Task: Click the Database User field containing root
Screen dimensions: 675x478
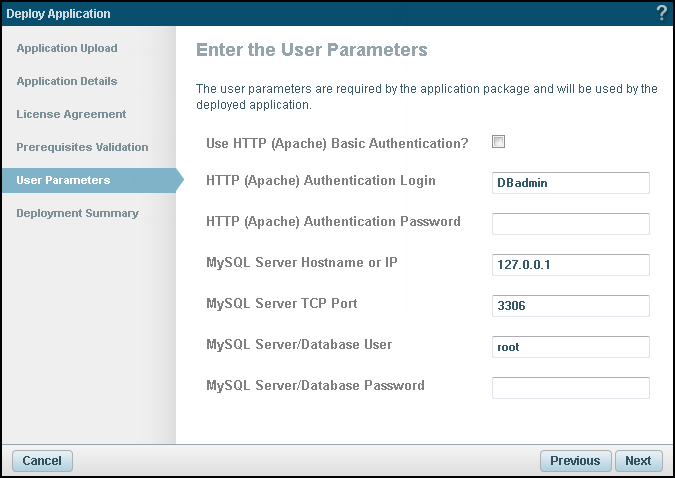Action: 571,346
